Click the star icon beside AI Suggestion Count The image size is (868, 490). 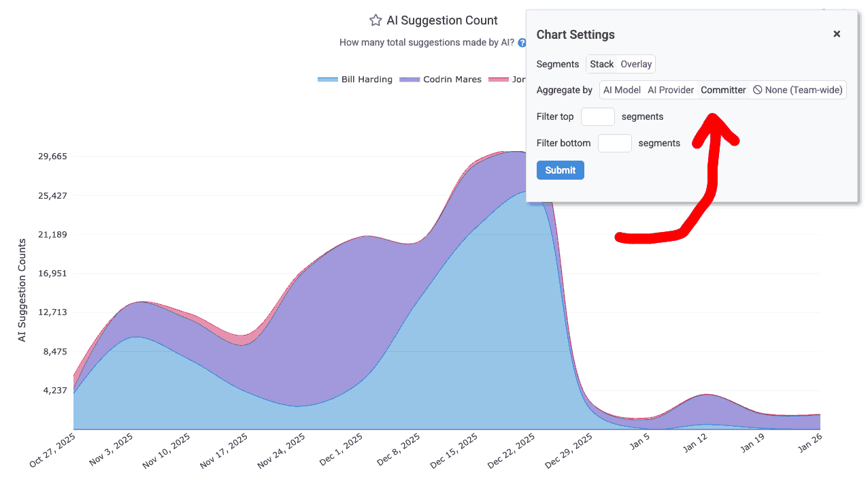(x=375, y=20)
